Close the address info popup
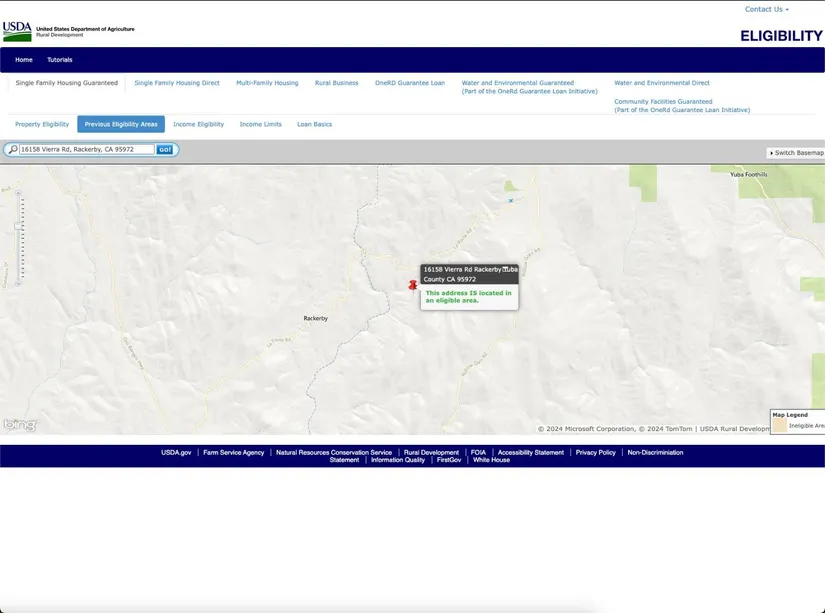Image resolution: width=825 pixels, height=613 pixels. click(506, 268)
